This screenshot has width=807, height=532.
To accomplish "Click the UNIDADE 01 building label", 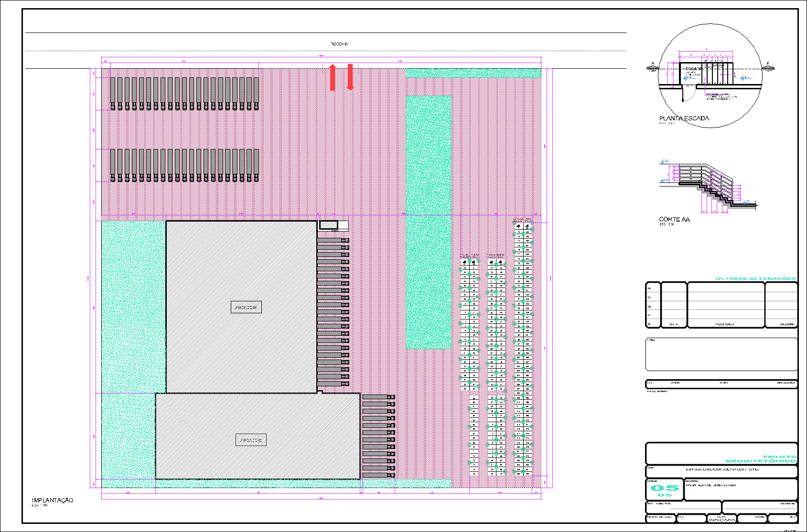I will coord(246,308).
